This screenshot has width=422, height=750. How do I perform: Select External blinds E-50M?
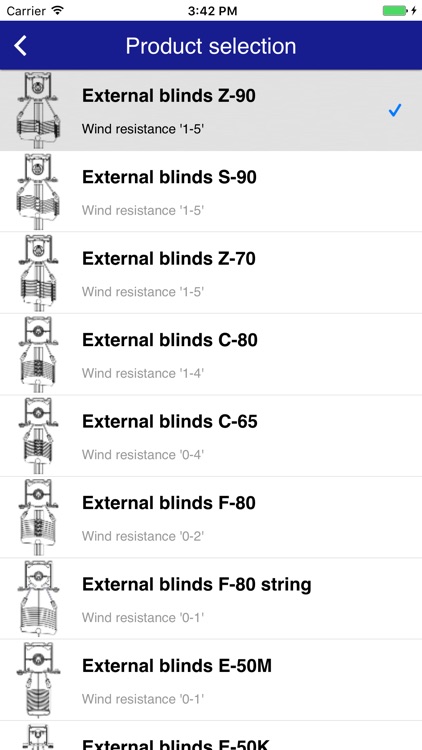click(x=211, y=680)
